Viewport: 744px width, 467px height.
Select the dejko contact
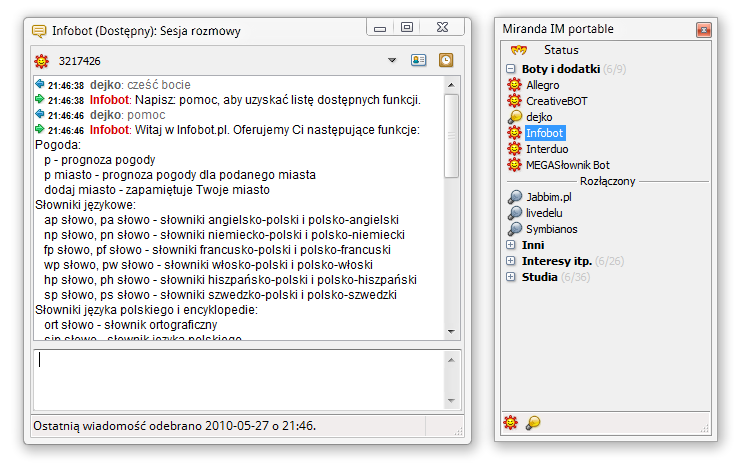pos(539,117)
